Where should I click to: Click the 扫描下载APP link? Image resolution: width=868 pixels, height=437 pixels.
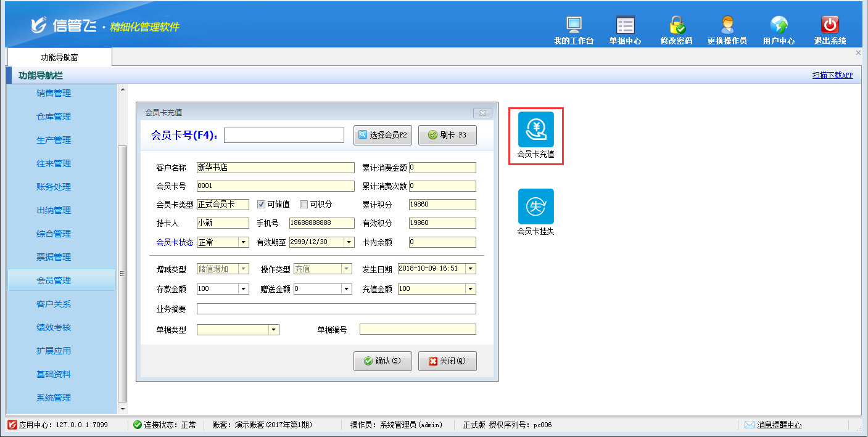point(832,75)
